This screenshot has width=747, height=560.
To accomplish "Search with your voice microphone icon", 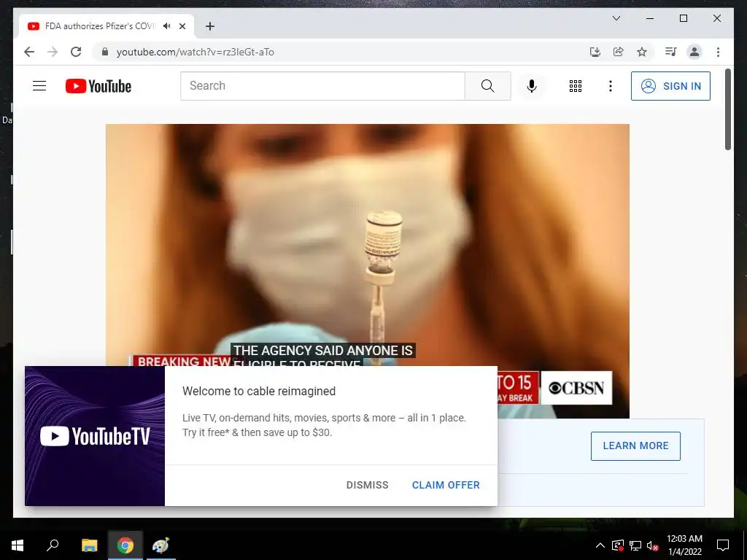I will tap(532, 86).
